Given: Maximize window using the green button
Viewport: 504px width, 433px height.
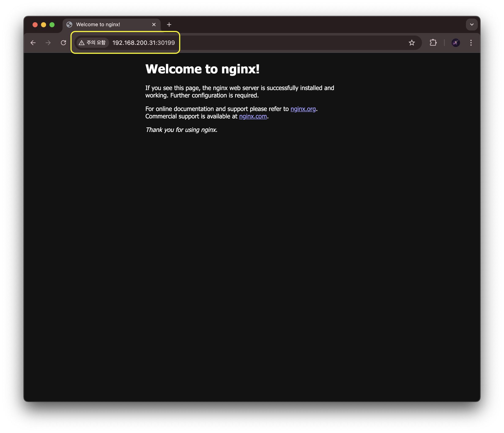Looking at the screenshot, I should (52, 25).
